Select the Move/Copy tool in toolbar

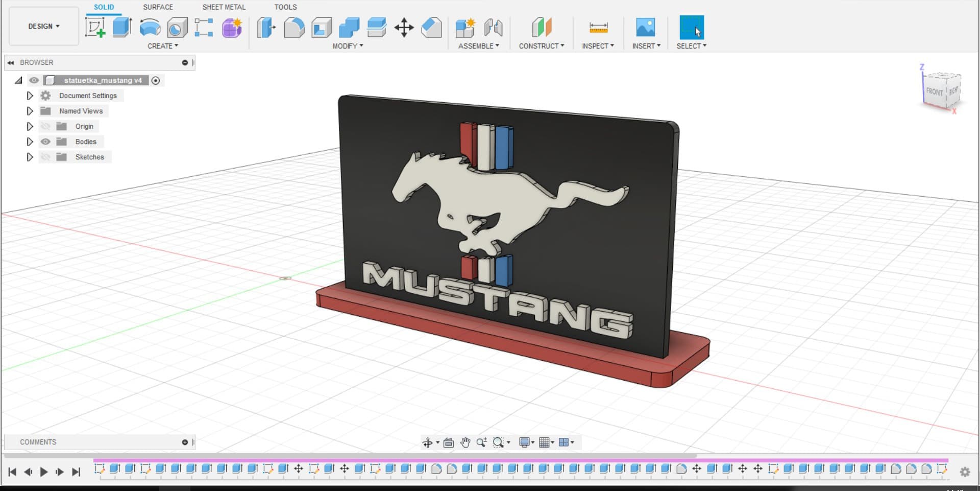click(x=404, y=28)
